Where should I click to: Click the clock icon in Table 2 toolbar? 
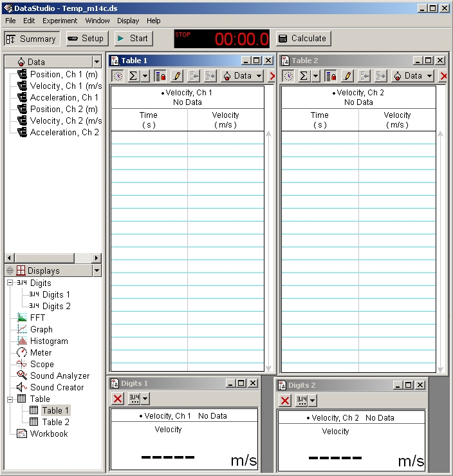[288, 76]
